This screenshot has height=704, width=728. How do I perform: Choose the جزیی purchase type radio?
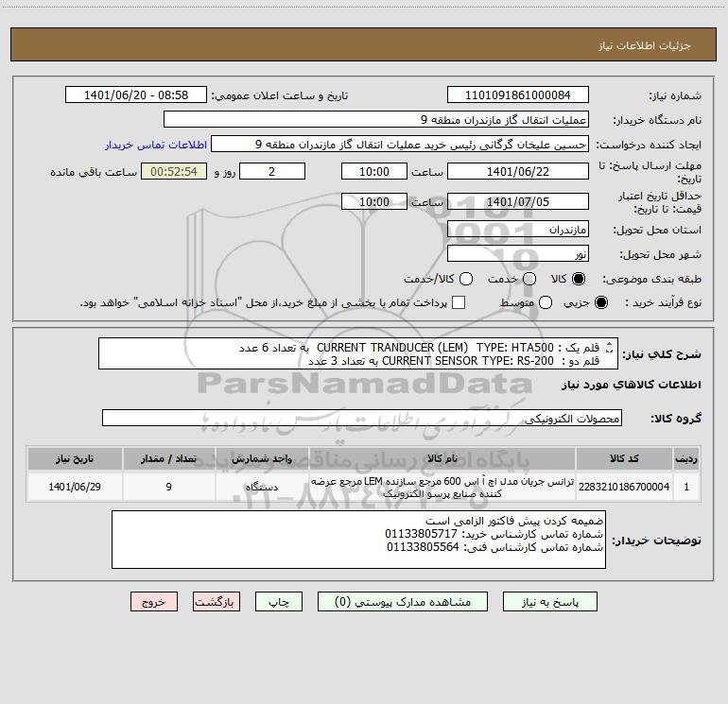coord(600,302)
